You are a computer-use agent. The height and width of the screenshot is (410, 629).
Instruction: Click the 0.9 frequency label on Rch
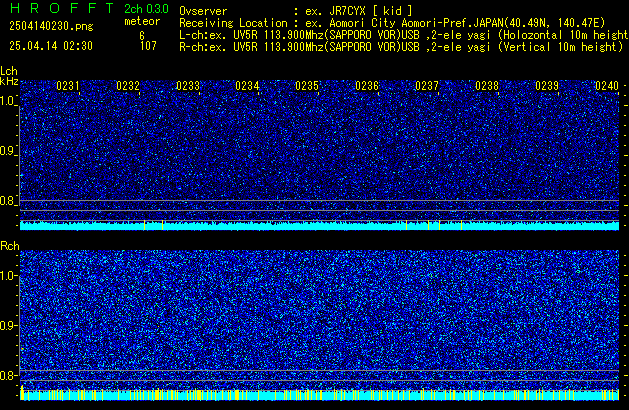click(x=8, y=325)
